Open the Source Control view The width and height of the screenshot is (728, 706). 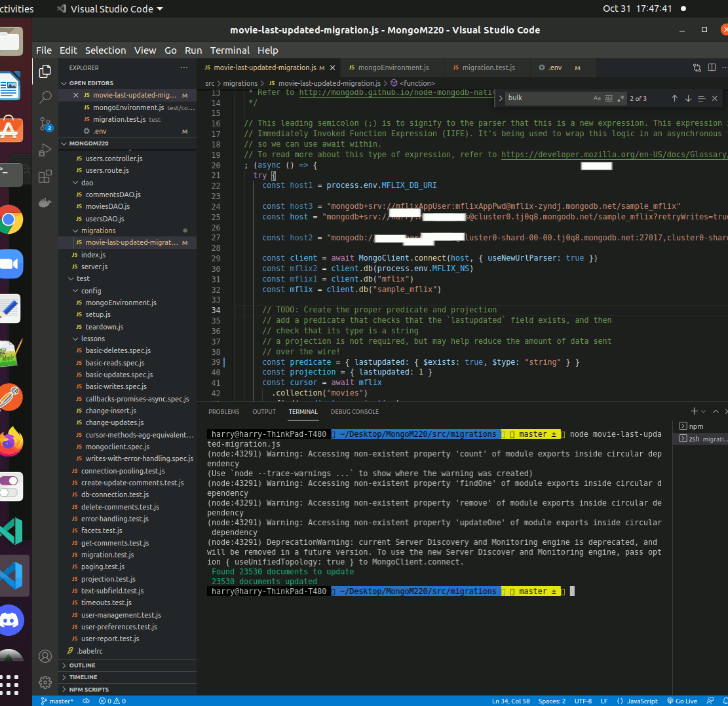click(x=45, y=124)
